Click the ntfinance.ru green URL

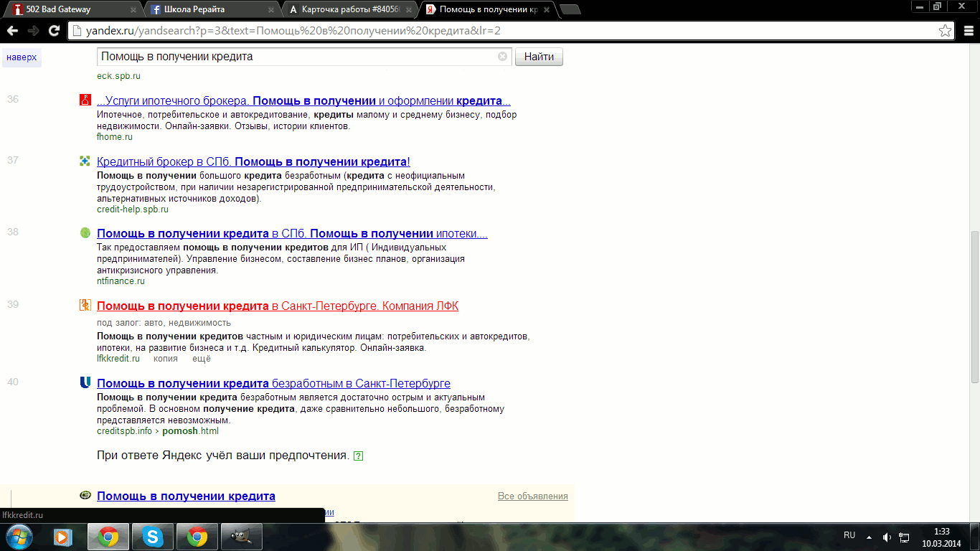[x=121, y=281]
